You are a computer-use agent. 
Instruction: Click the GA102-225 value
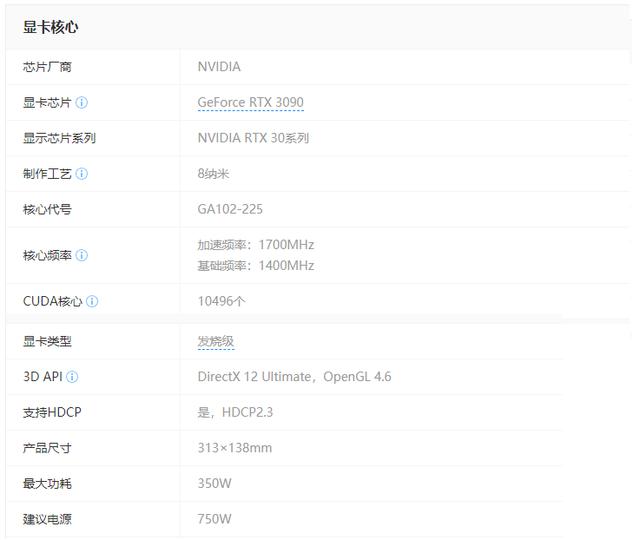pyautogui.click(x=230, y=209)
